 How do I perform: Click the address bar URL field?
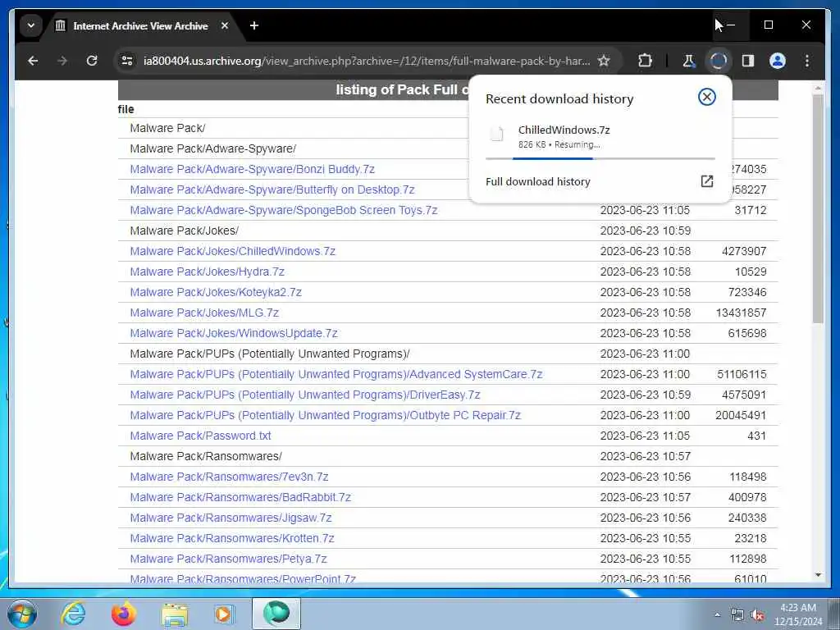tap(367, 61)
